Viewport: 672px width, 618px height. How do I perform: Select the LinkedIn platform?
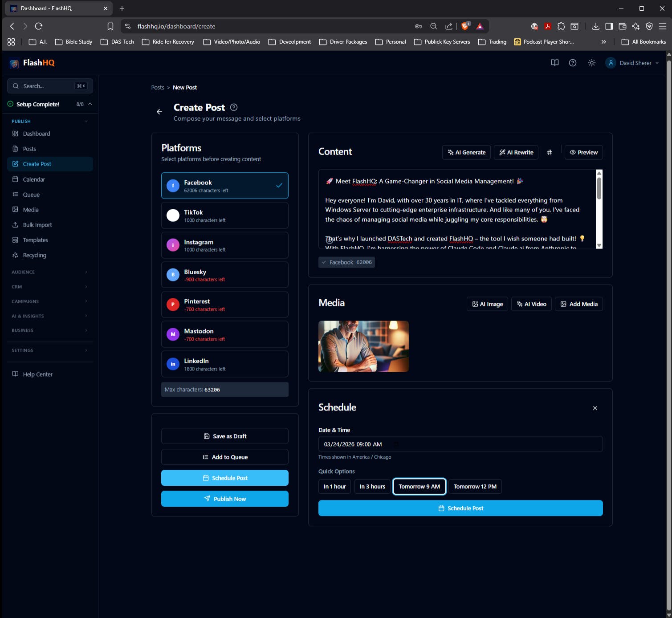coord(224,364)
